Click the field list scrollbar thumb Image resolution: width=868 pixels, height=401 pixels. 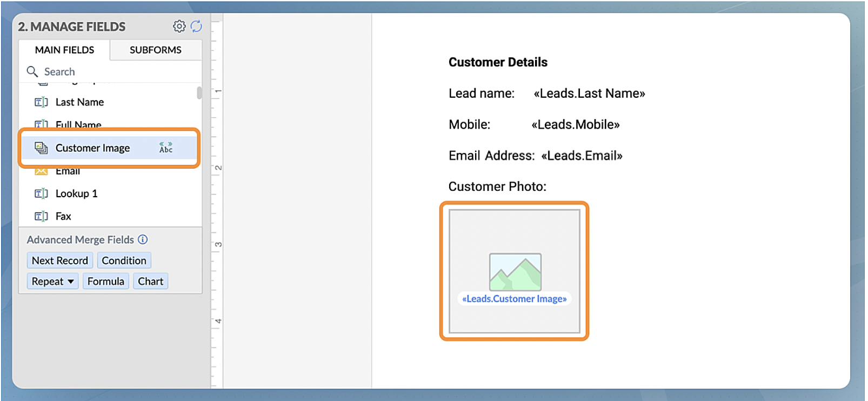[199, 93]
